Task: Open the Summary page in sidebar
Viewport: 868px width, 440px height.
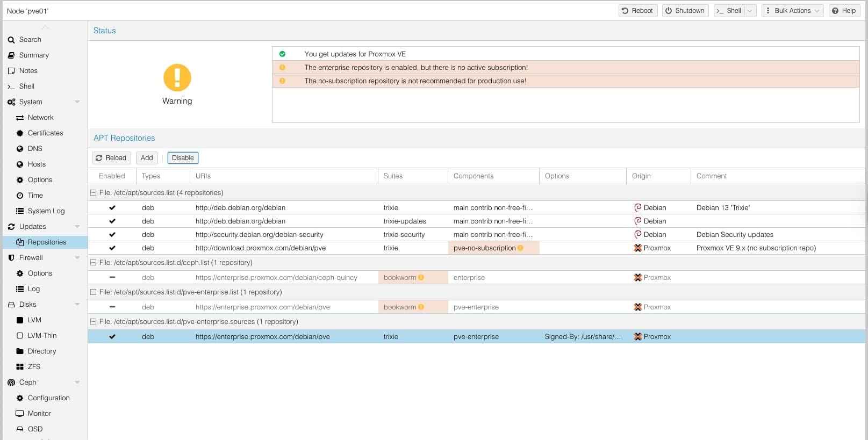Action: (34, 55)
